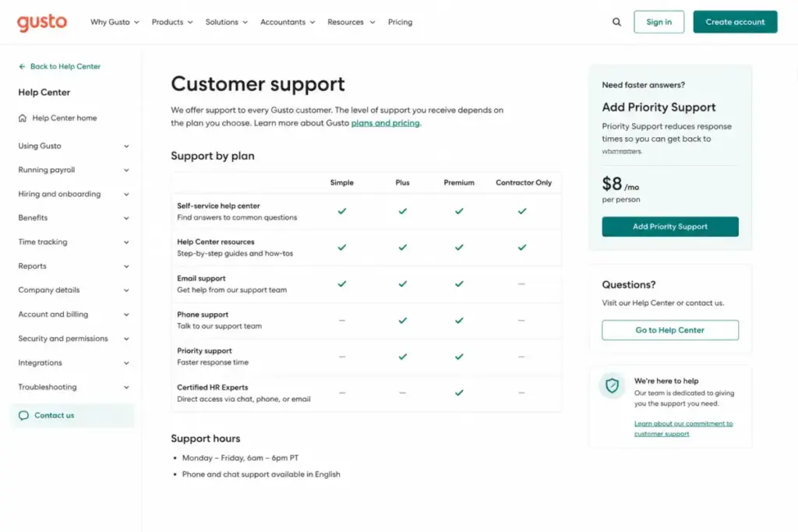The height and width of the screenshot is (532, 798).
Task: Click the Contact us chat bubble icon
Action: click(x=23, y=415)
